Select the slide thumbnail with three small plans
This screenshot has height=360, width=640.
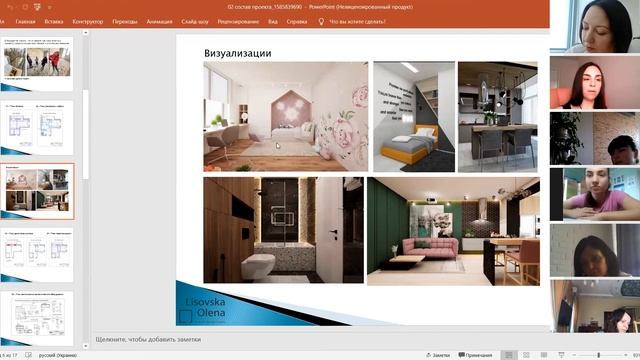point(37,255)
